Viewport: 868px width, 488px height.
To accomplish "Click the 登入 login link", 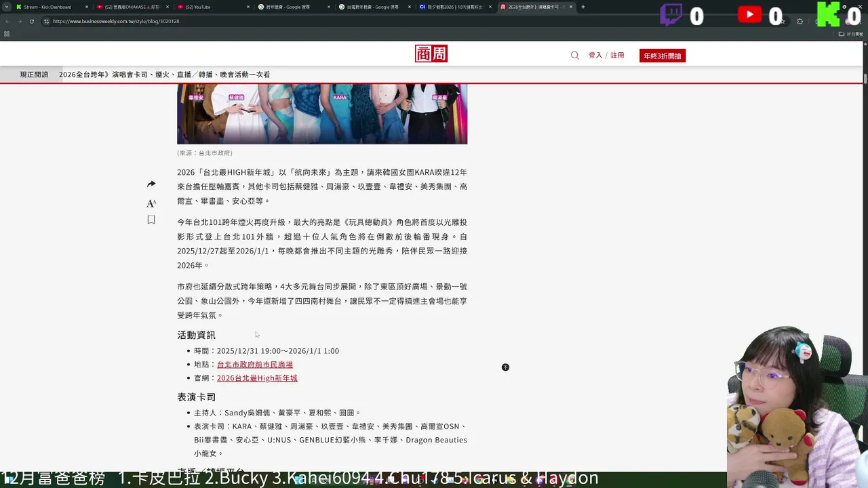I will click(x=595, y=56).
